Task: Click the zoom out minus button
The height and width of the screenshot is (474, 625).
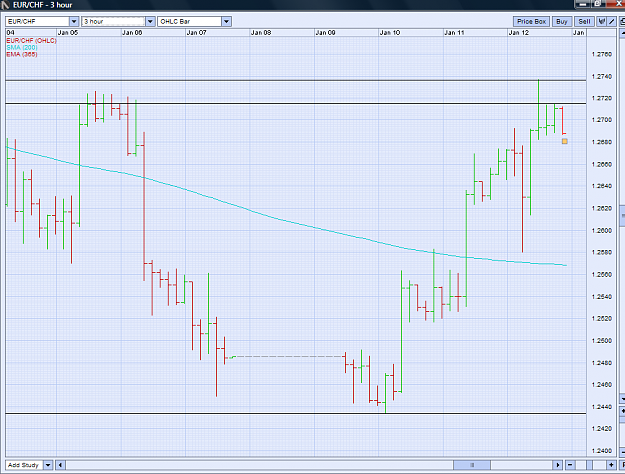Action: coord(570,465)
